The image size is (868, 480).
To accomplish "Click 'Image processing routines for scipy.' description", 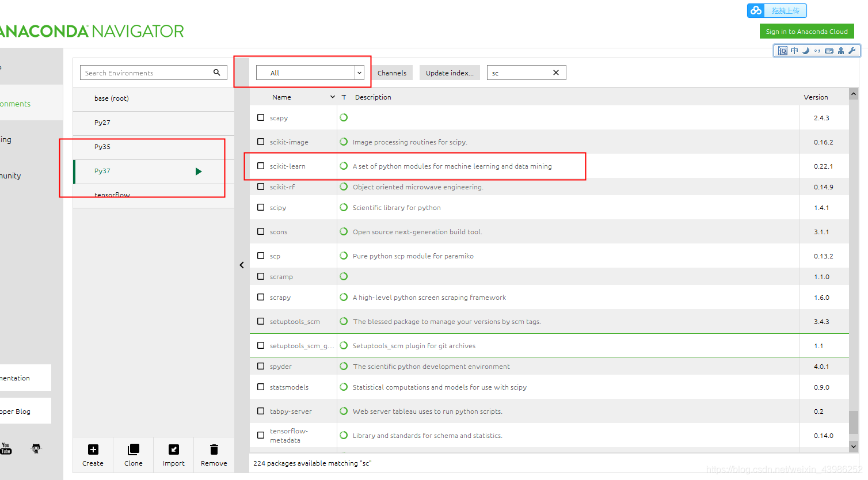I will pyautogui.click(x=410, y=142).
